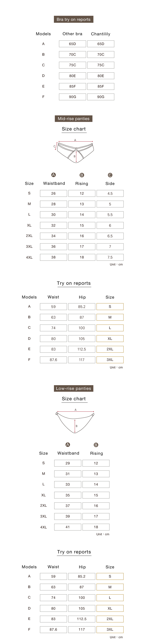This screenshot has height=644, width=147.
Task: Select the 41 Waistband cell in low-rise chart
Action: (x=68, y=527)
